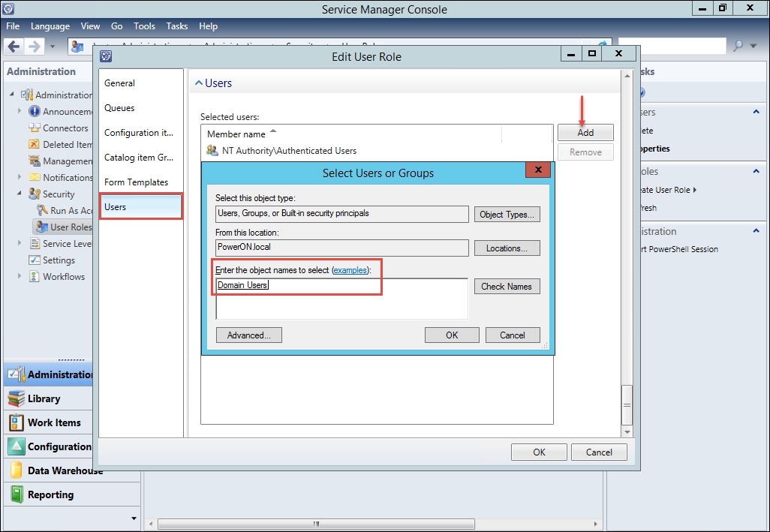The width and height of the screenshot is (770, 532).
Task: Click the console horizontal scrollbar thumb
Action: [x=316, y=524]
